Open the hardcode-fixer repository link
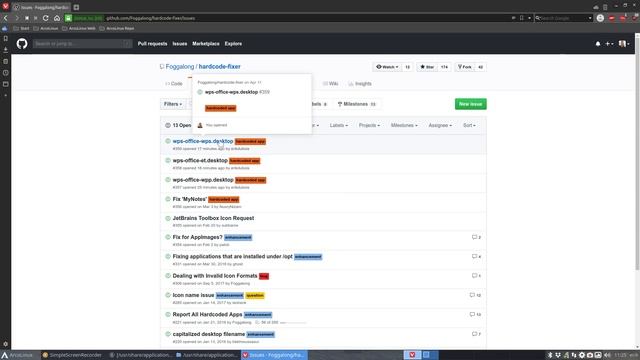Screen dimensions: 640x360 [x=220, y=67]
